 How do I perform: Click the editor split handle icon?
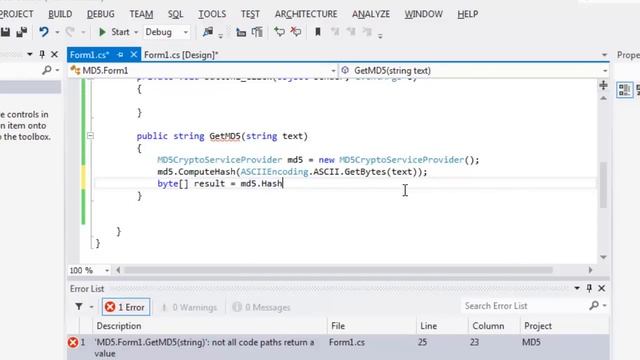pyautogui.click(x=603, y=85)
